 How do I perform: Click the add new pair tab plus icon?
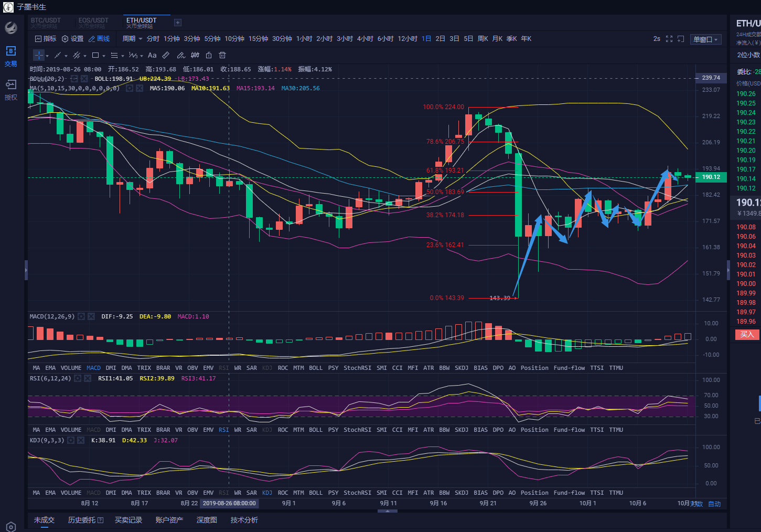click(x=178, y=23)
